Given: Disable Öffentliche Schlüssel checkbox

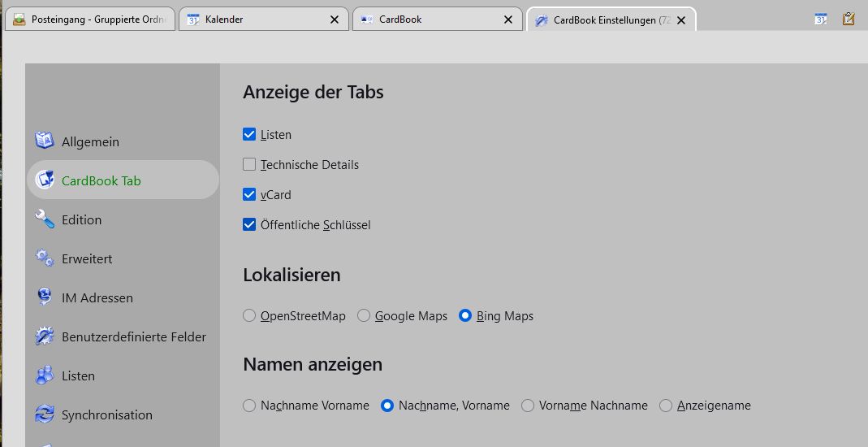Looking at the screenshot, I should [249, 224].
